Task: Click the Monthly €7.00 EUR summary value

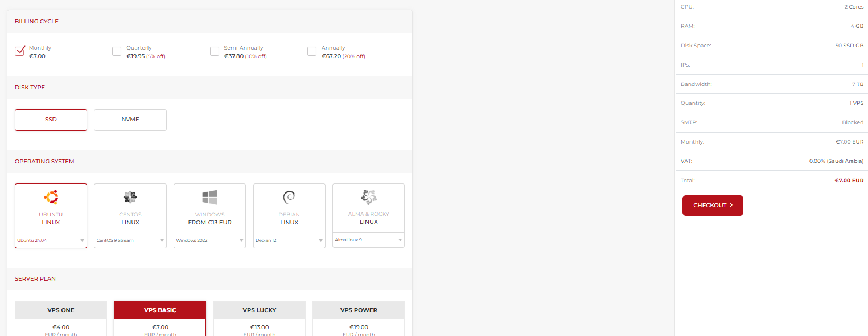Action: (x=849, y=142)
